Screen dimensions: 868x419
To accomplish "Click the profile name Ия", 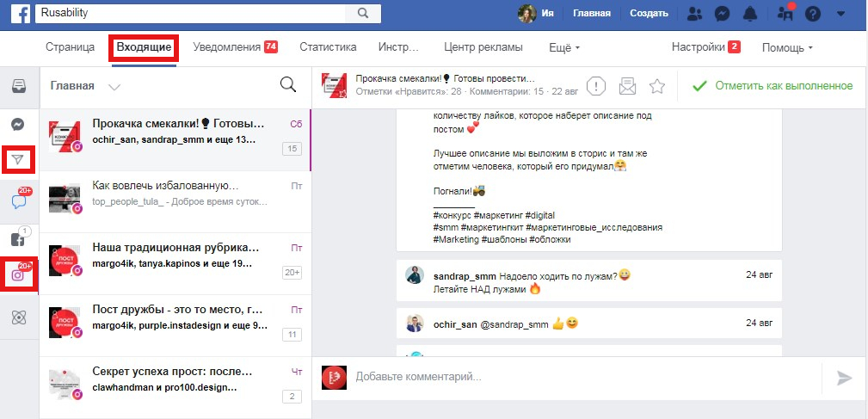I will pos(547,14).
